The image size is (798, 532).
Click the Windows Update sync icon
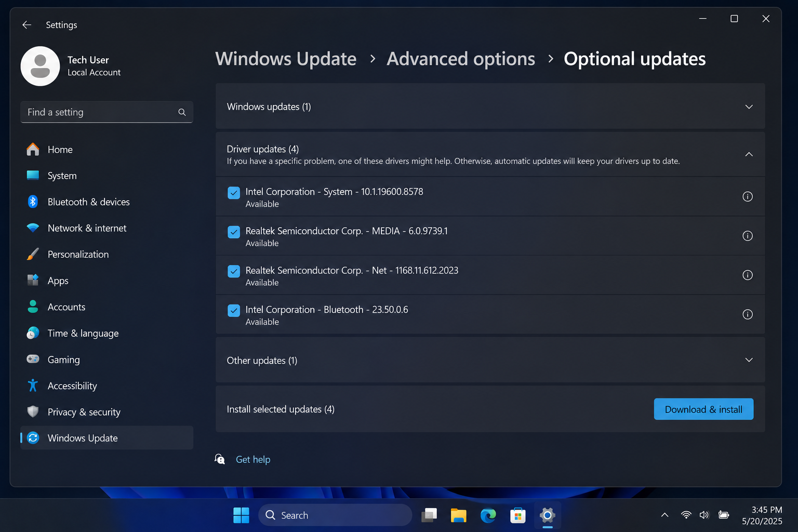33,438
